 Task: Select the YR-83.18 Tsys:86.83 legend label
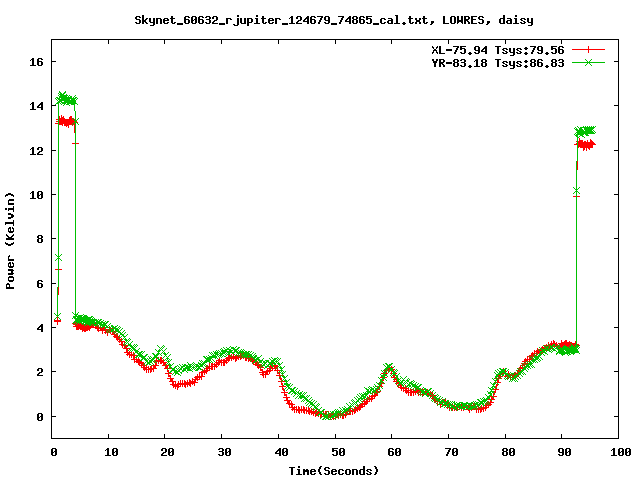(498, 63)
